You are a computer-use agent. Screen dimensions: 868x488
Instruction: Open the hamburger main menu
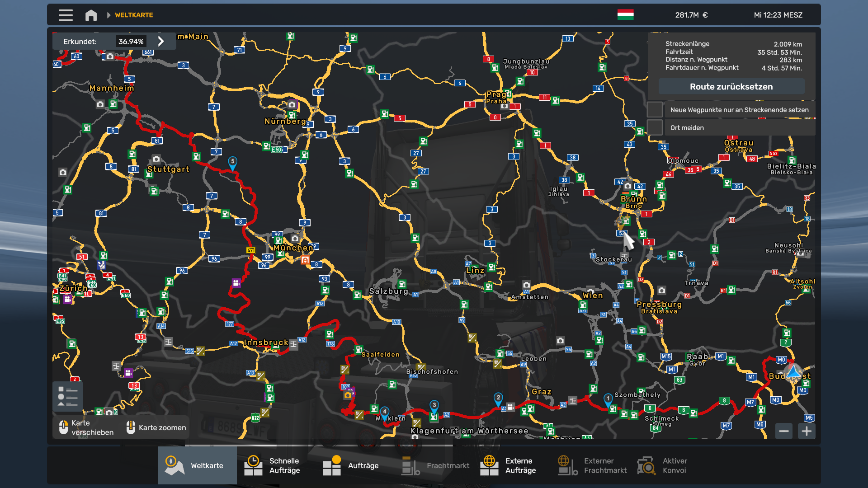(66, 15)
